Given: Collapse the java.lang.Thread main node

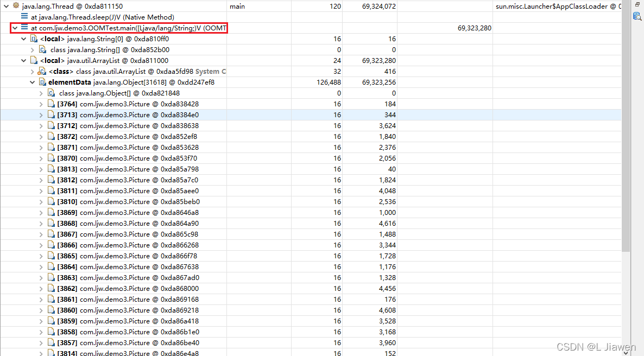Looking at the screenshot, I should [x=6, y=6].
